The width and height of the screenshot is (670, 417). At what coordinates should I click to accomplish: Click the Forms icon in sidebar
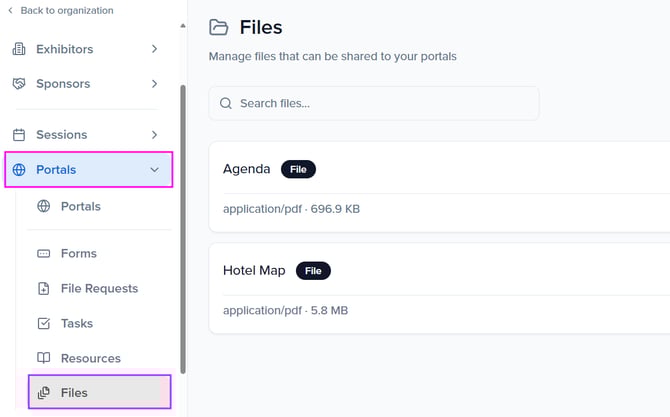point(43,254)
